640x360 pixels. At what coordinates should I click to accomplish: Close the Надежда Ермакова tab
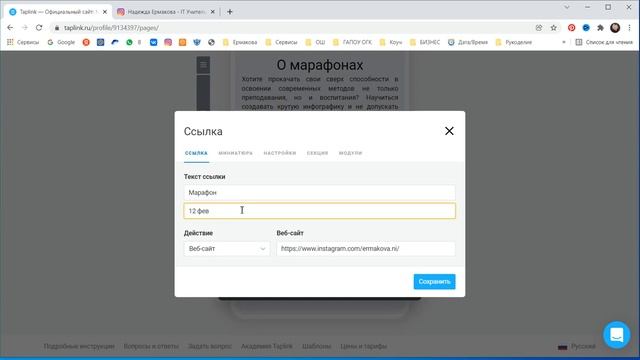click(x=212, y=12)
